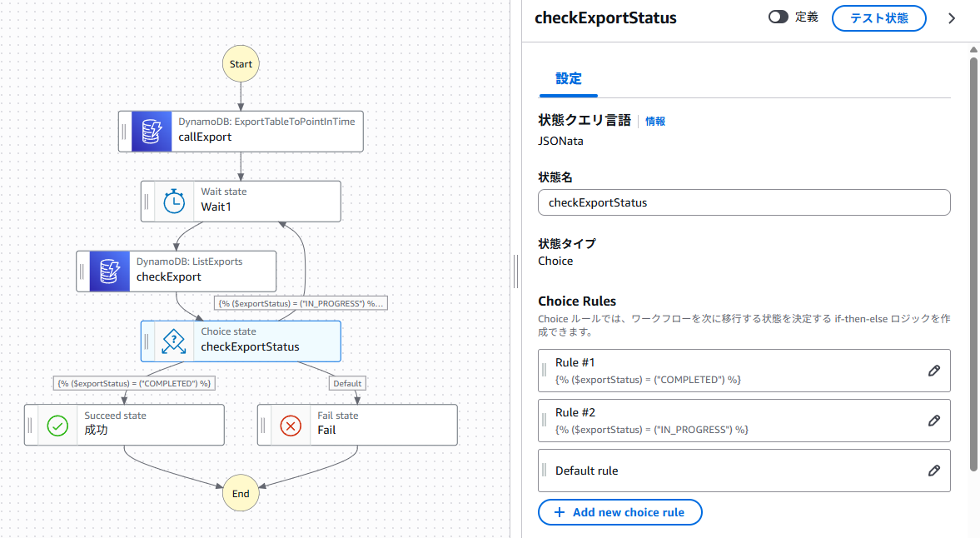Collapse the checkExportStatus panel with the chevron
Image resolution: width=980 pixels, height=538 pixels.
click(x=952, y=17)
